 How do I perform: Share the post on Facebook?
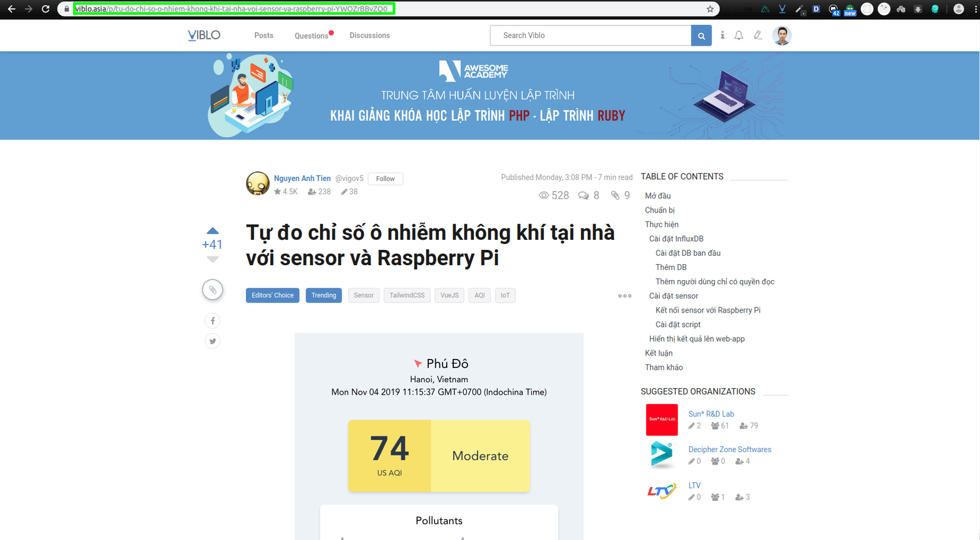[213, 321]
